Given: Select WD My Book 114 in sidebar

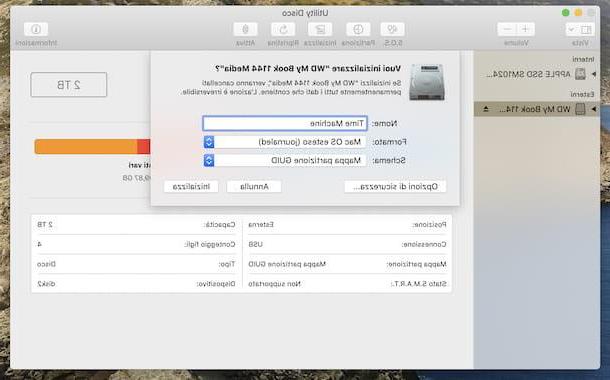Looking at the screenshot, I should tap(537, 109).
